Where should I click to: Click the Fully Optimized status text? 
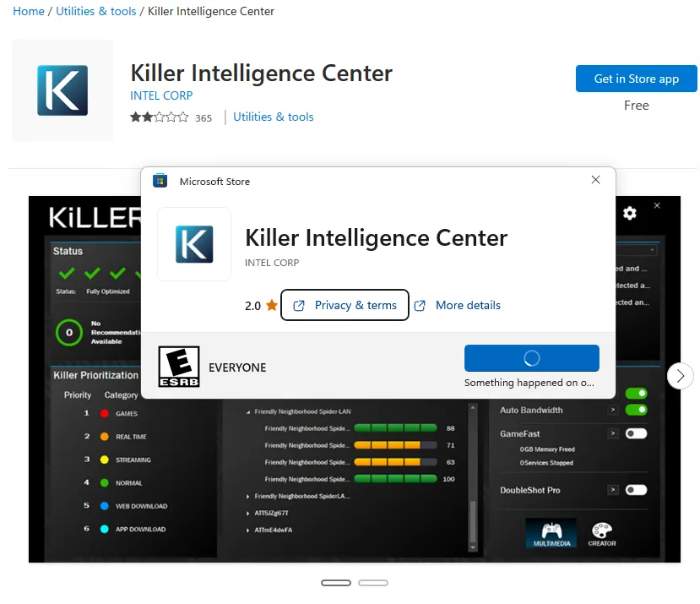coord(108,291)
